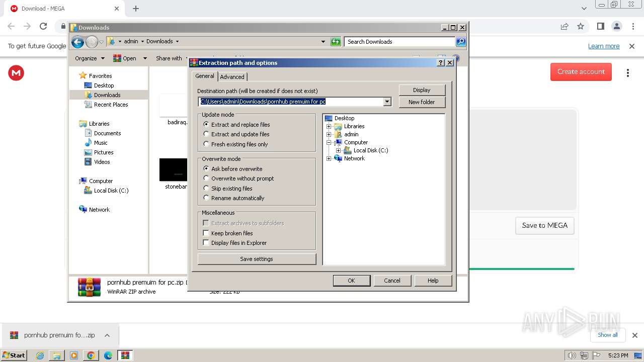644x362 pixels.
Task: Select Skip existing files option
Action: 228,189
